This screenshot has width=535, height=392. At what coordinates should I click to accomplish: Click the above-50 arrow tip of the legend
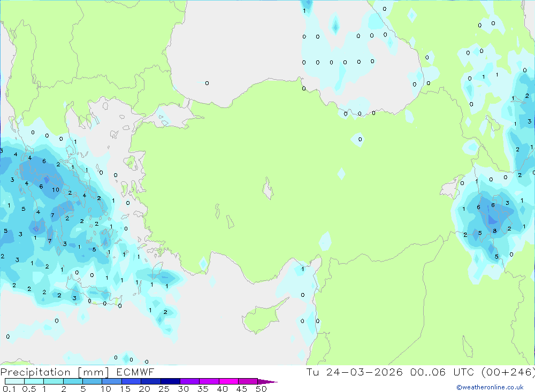tap(267, 382)
